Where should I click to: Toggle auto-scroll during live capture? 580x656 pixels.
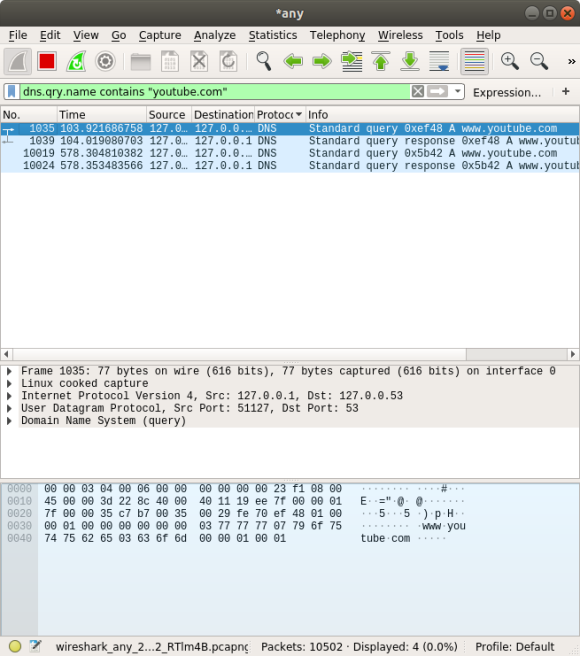click(439, 62)
